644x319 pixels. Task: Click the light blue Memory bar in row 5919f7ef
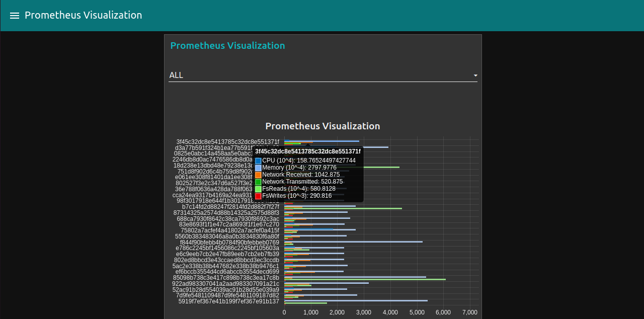356,300
